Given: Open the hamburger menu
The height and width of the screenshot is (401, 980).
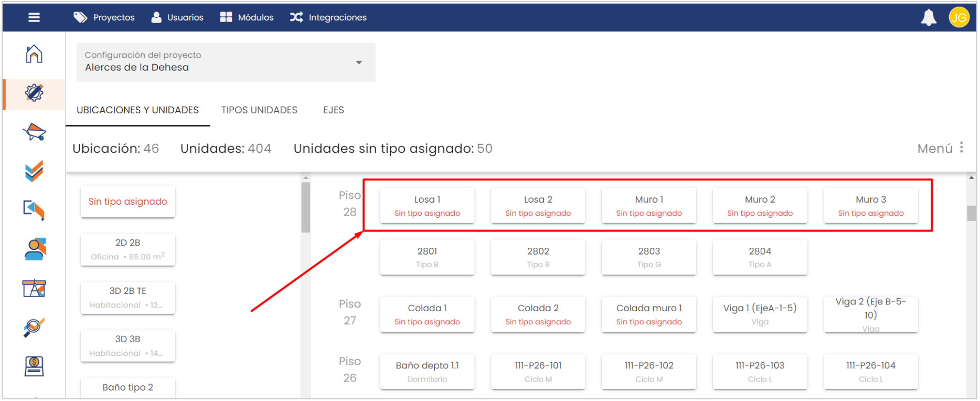Looking at the screenshot, I should click(34, 17).
